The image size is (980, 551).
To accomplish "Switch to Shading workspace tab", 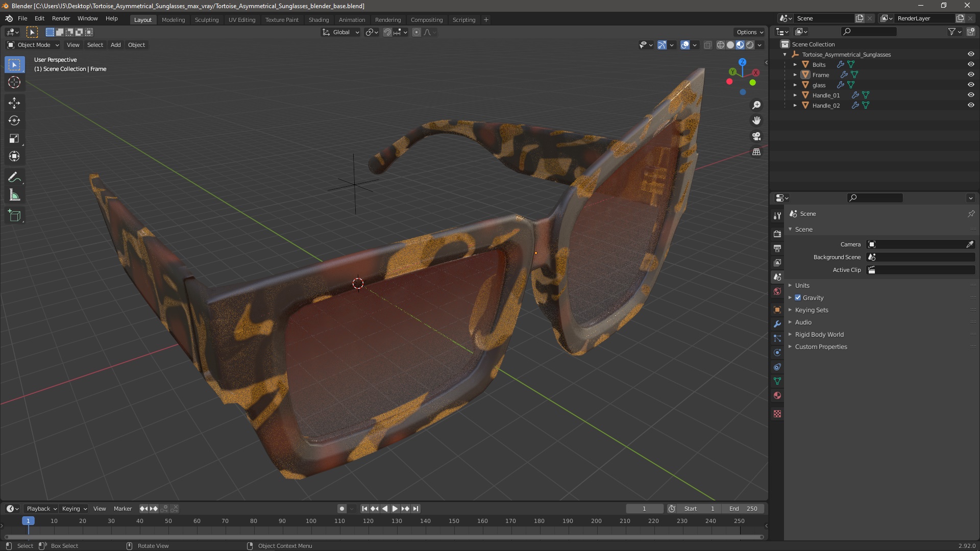I will [318, 20].
